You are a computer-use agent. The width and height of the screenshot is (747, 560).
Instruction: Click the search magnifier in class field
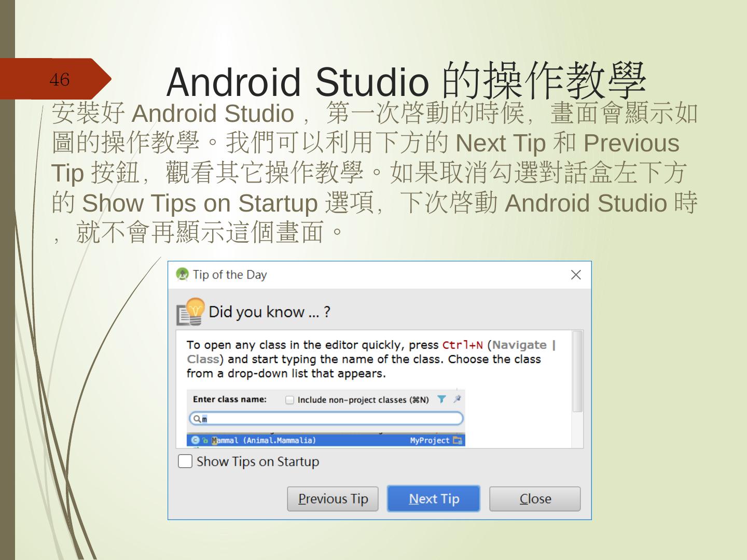click(x=197, y=418)
